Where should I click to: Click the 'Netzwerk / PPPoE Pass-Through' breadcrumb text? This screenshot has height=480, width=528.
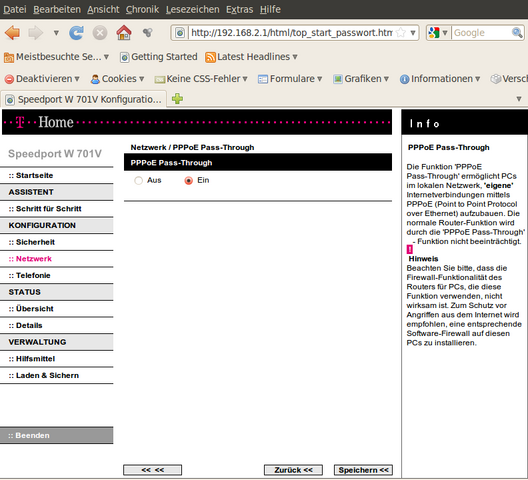192,148
